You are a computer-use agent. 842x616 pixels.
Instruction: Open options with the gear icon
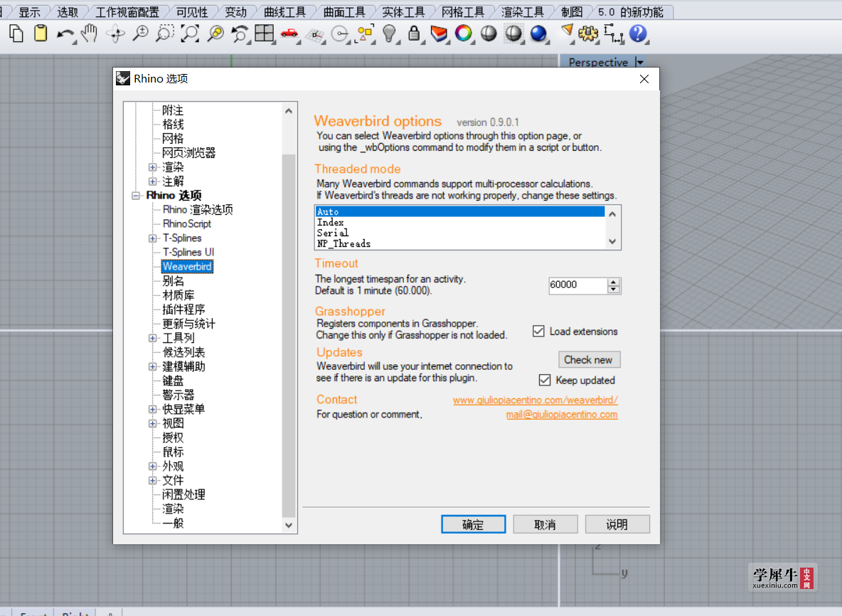(x=588, y=34)
